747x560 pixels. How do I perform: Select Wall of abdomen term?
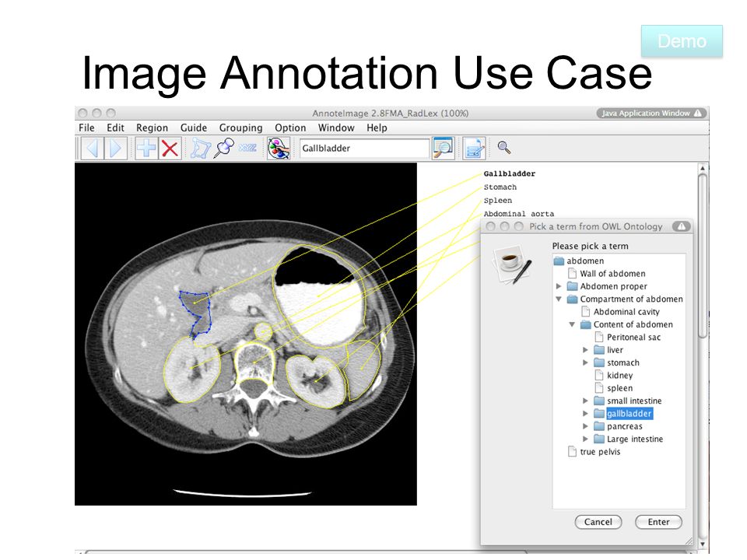click(x=606, y=274)
